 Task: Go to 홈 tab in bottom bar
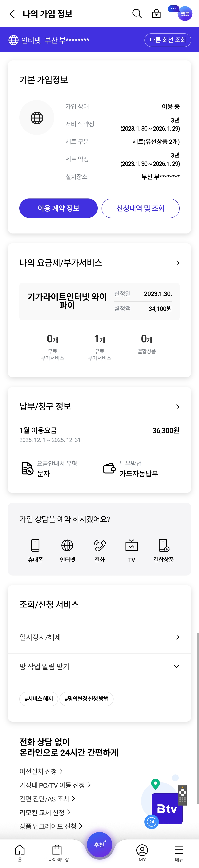point(20,853)
